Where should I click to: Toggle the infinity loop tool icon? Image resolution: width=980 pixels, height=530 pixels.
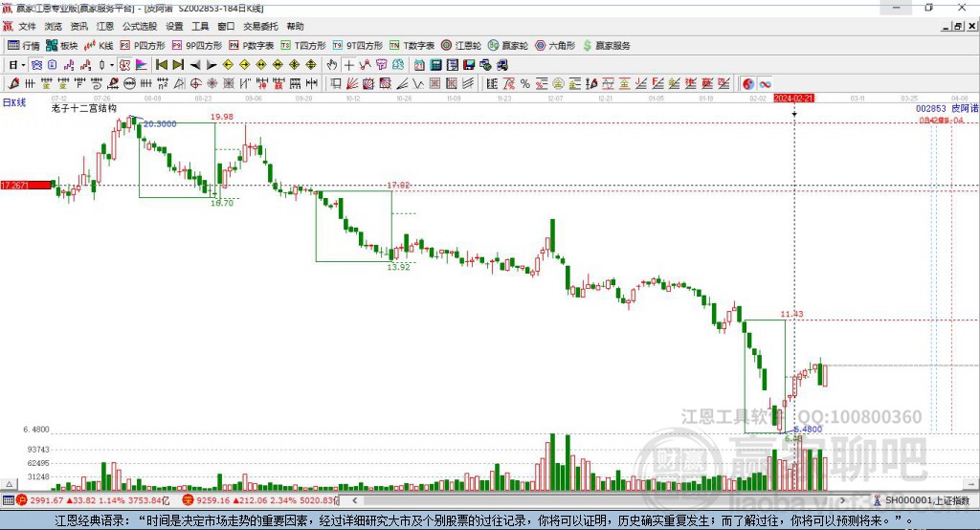tap(765, 84)
